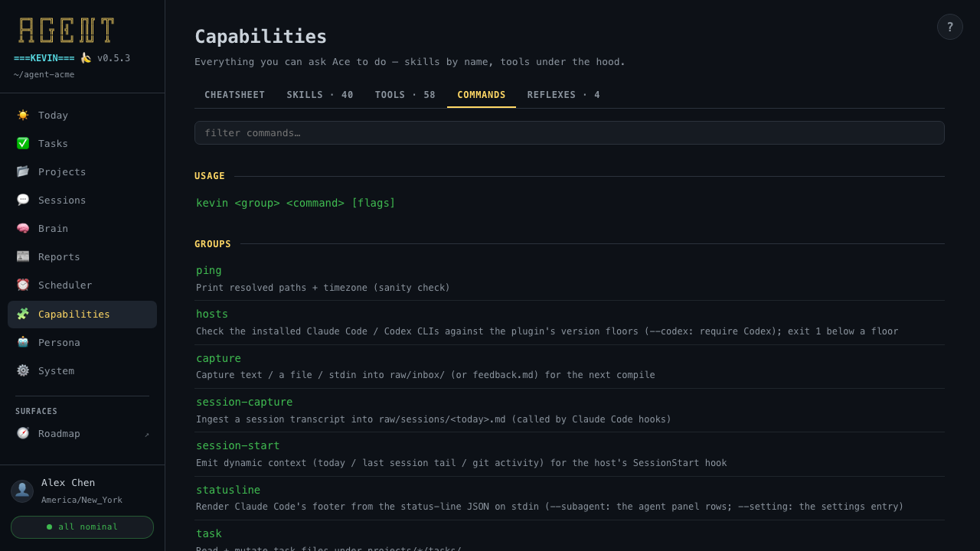Select the Commands tab

point(482,95)
